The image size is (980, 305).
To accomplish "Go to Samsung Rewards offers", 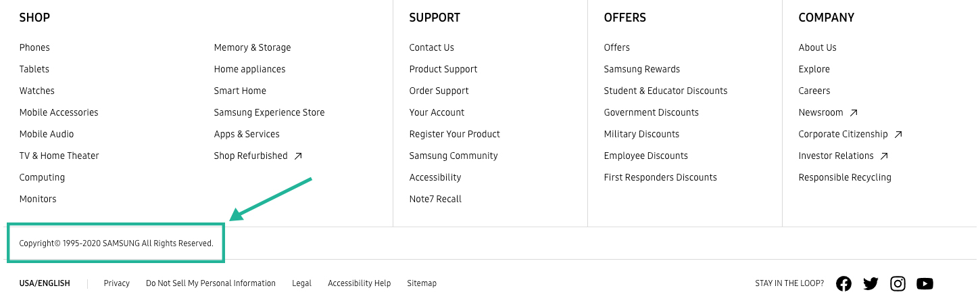I will (x=641, y=69).
